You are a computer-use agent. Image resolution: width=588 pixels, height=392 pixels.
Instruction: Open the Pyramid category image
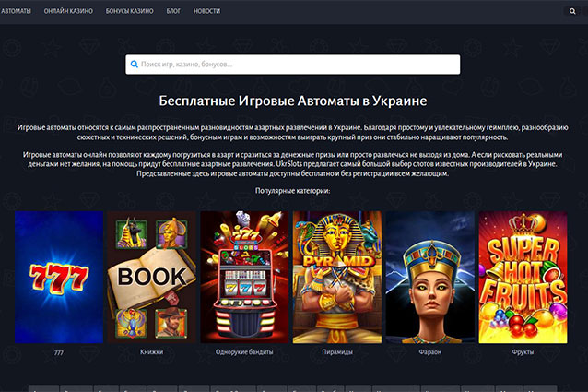coord(337,278)
